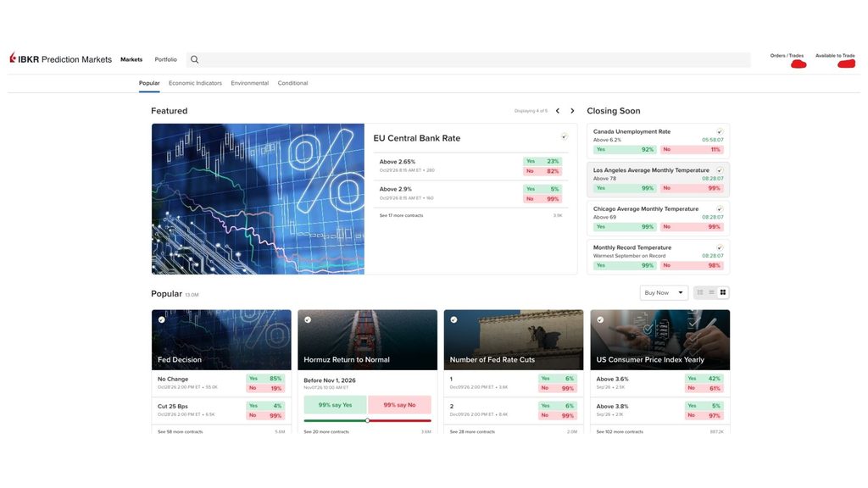Switch Popular to detailed list view
868x488 pixels.
tap(700, 292)
